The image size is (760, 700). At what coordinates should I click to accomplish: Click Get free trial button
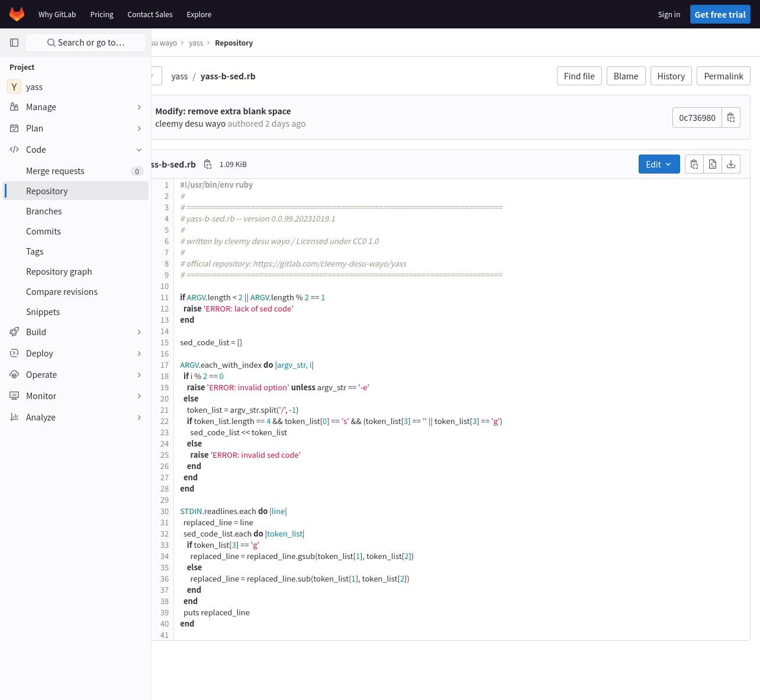(720, 14)
